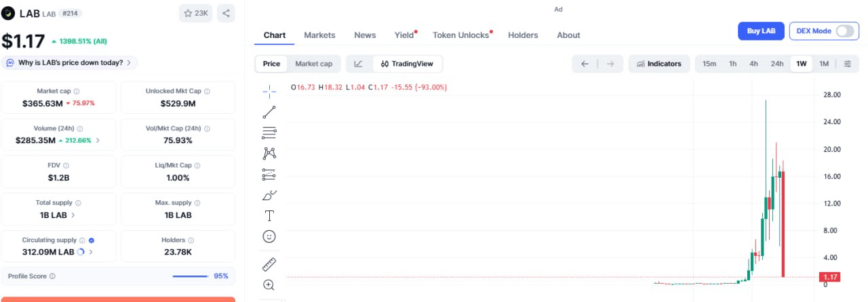Open the Fibonacci retracement tool
The height and width of the screenshot is (302, 868).
pos(269,132)
